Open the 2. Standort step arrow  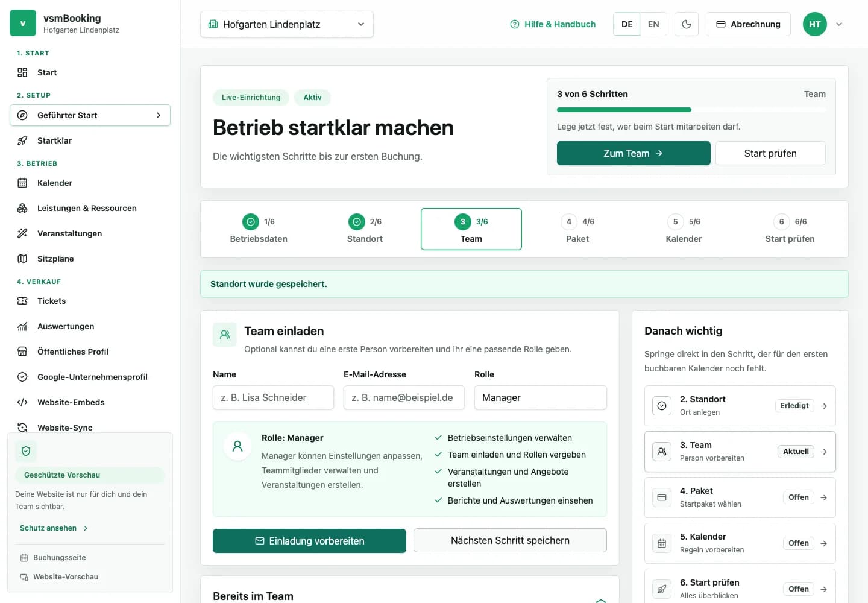click(x=823, y=406)
